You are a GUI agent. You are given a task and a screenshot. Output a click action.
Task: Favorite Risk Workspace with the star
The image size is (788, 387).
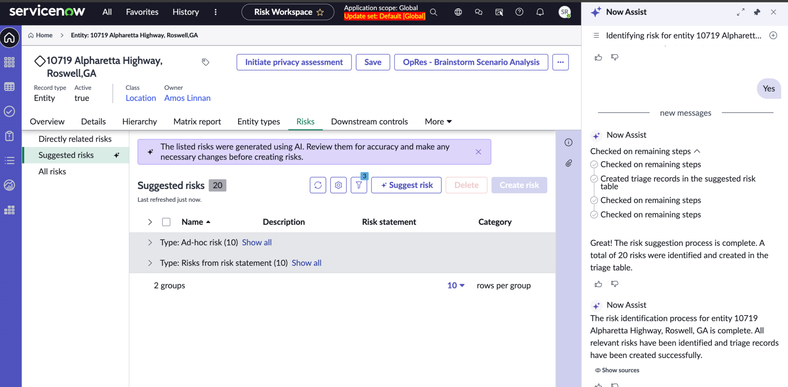[x=320, y=12]
